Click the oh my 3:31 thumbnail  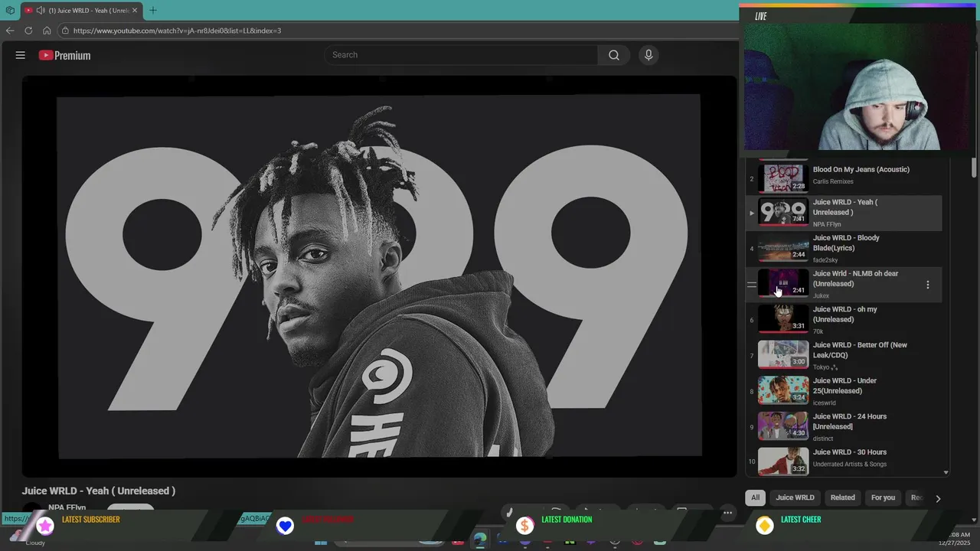click(783, 319)
